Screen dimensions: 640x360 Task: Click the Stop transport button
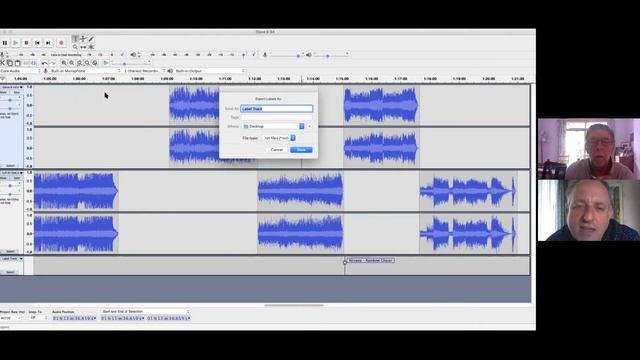pyautogui.click(x=27, y=43)
